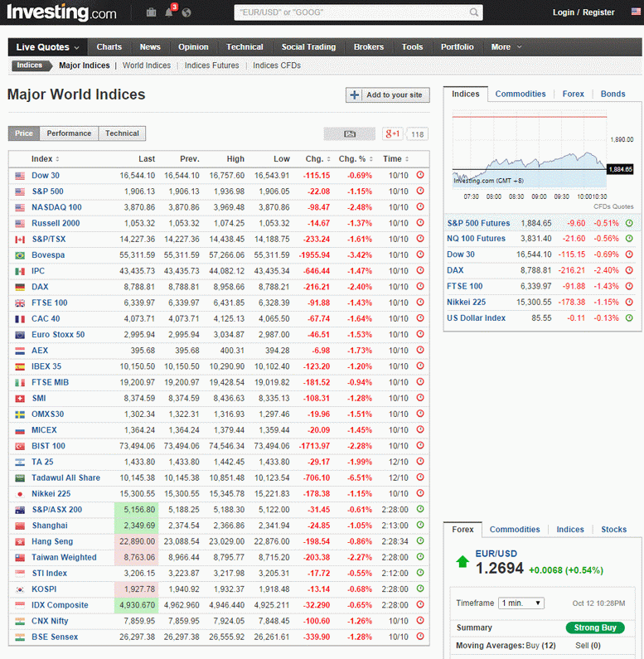Click the 118 share count box
Screen dimensions: 644x659
pyautogui.click(x=418, y=134)
